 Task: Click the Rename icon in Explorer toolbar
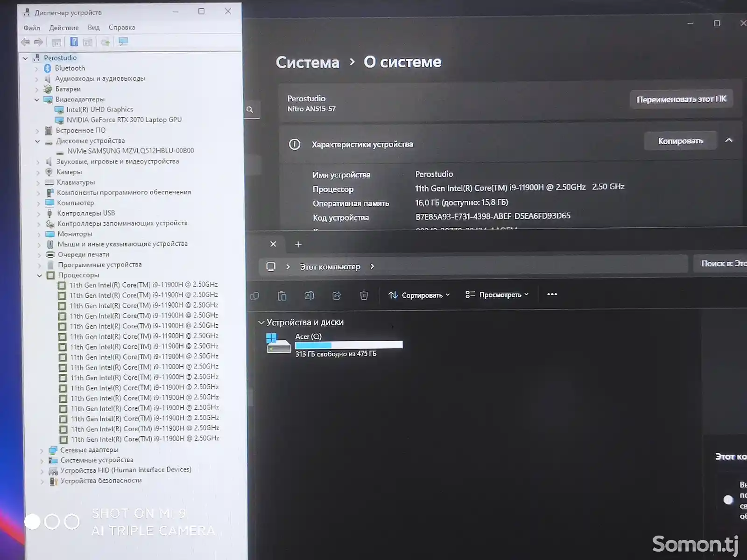pos(309,295)
